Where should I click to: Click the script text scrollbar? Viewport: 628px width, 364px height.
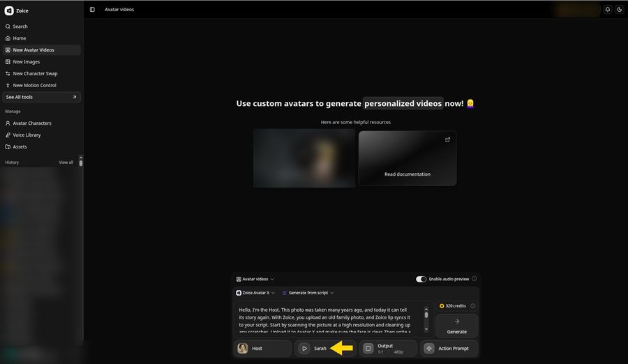[426, 319]
